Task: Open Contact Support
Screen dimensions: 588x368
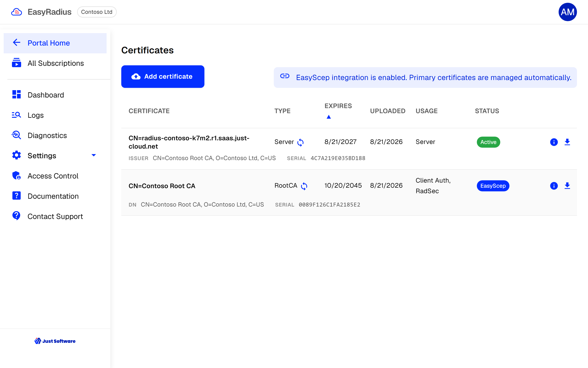Action: 55,216
